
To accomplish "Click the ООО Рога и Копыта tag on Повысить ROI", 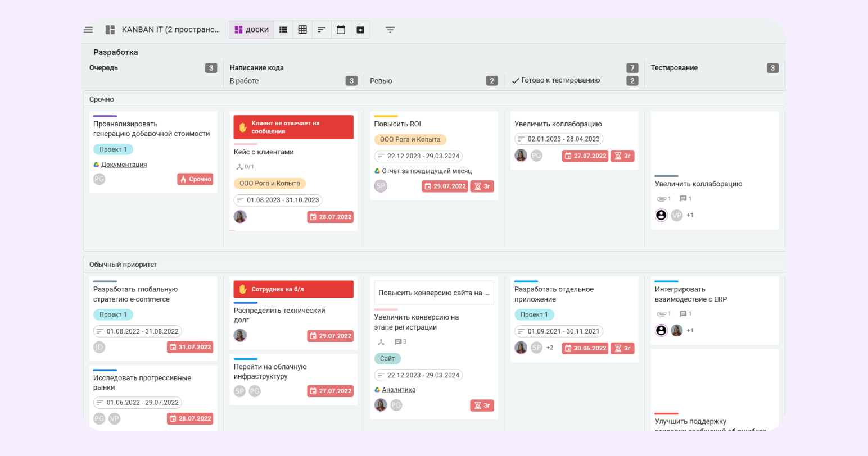I will pos(410,139).
